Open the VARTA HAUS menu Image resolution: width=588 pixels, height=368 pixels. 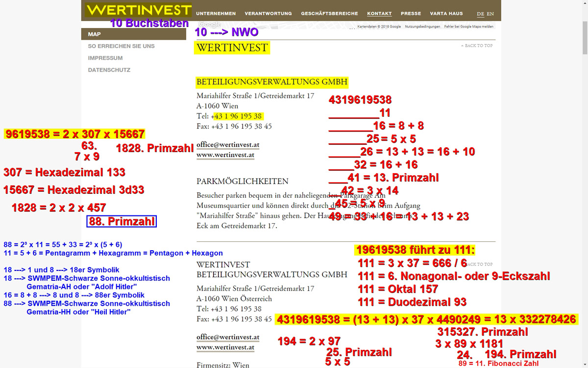[446, 14]
